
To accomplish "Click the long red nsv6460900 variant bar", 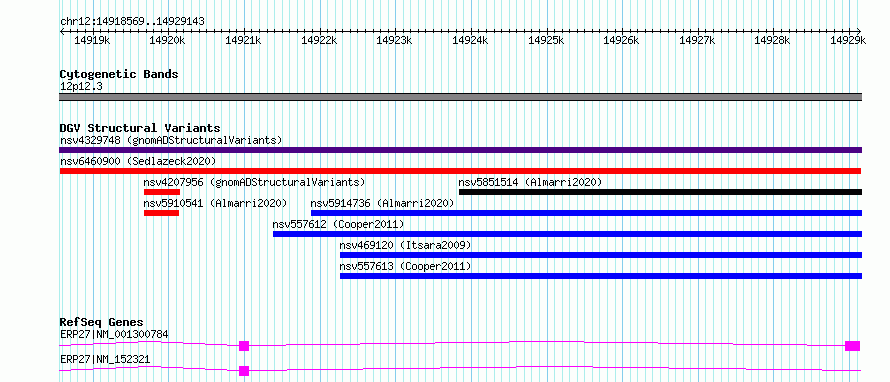I will click(460, 171).
